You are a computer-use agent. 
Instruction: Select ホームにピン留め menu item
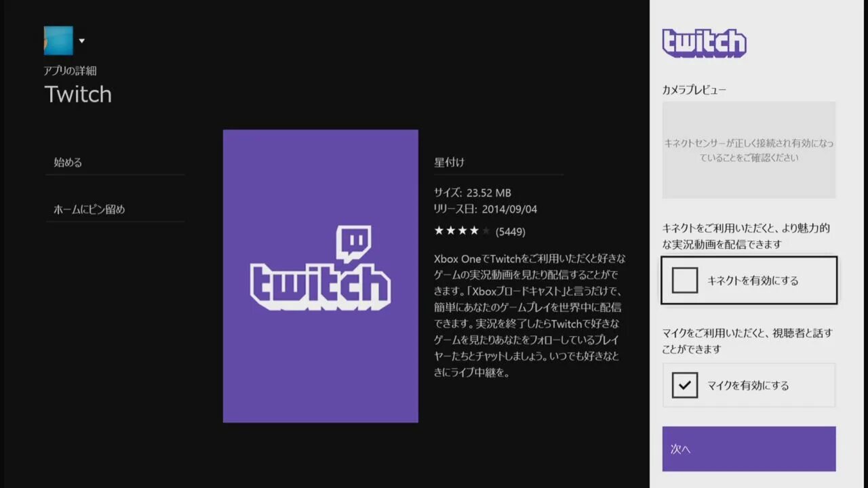pos(115,209)
